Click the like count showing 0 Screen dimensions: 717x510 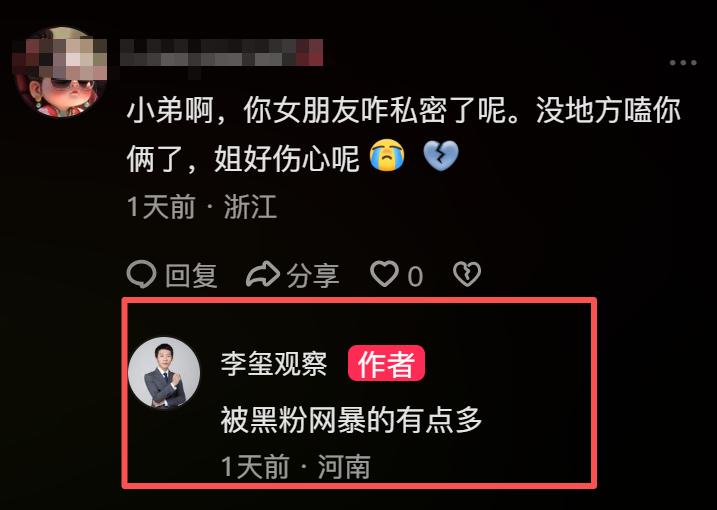click(415, 277)
